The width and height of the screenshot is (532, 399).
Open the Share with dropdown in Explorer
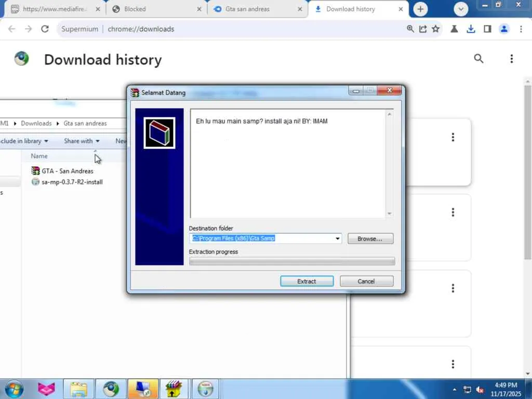point(82,141)
